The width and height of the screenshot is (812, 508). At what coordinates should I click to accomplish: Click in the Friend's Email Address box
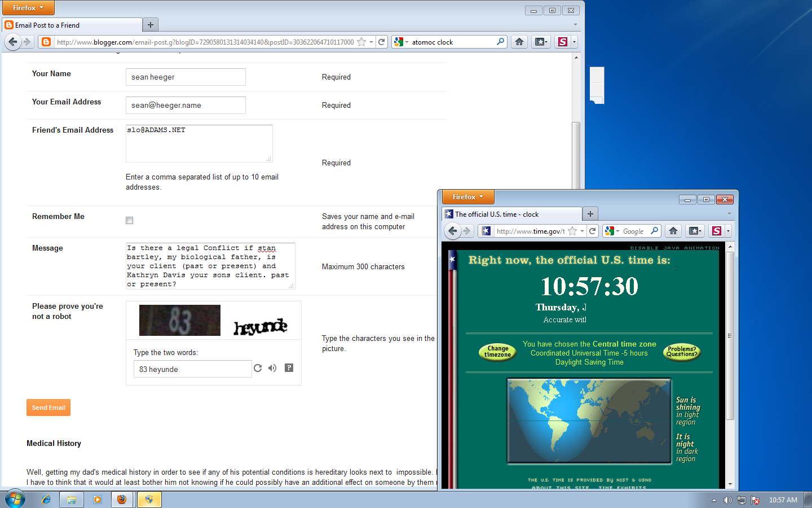point(199,143)
